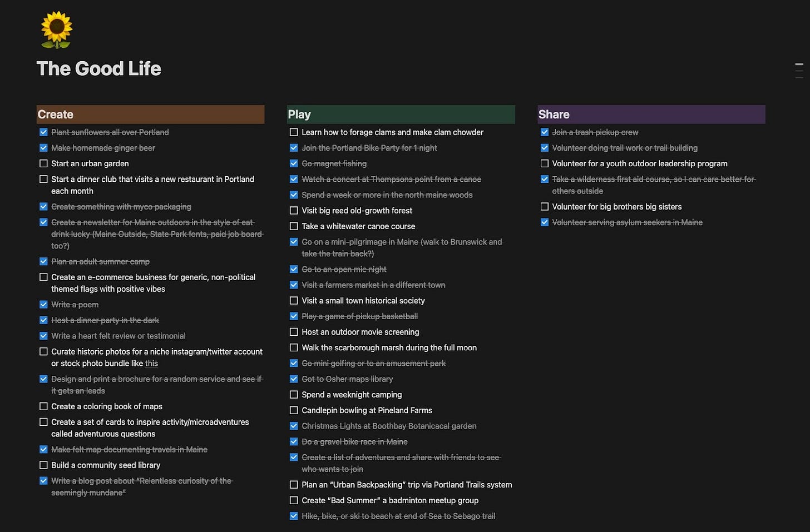Uncheck 'Visit a farmers market' checkbox
The image size is (810, 532).
pyautogui.click(x=294, y=285)
